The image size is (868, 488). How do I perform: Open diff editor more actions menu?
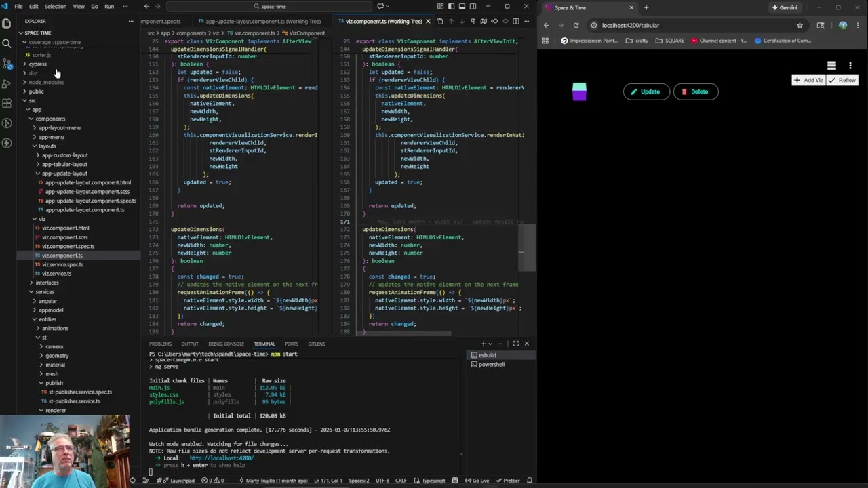(x=526, y=21)
